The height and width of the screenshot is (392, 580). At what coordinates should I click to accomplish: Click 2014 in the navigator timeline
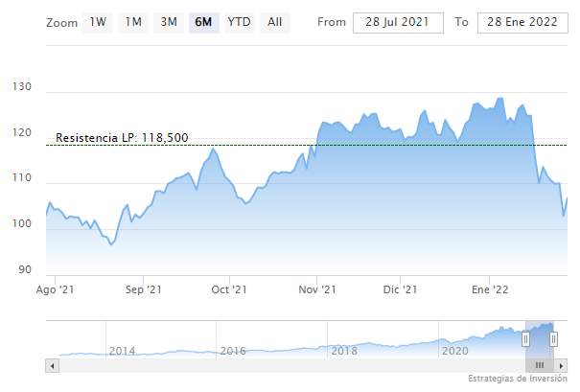[122, 351]
